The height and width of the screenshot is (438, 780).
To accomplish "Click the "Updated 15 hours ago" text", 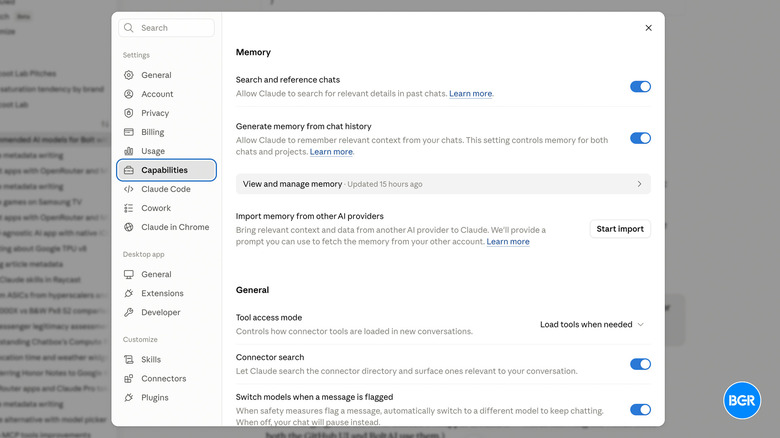I will tap(385, 184).
